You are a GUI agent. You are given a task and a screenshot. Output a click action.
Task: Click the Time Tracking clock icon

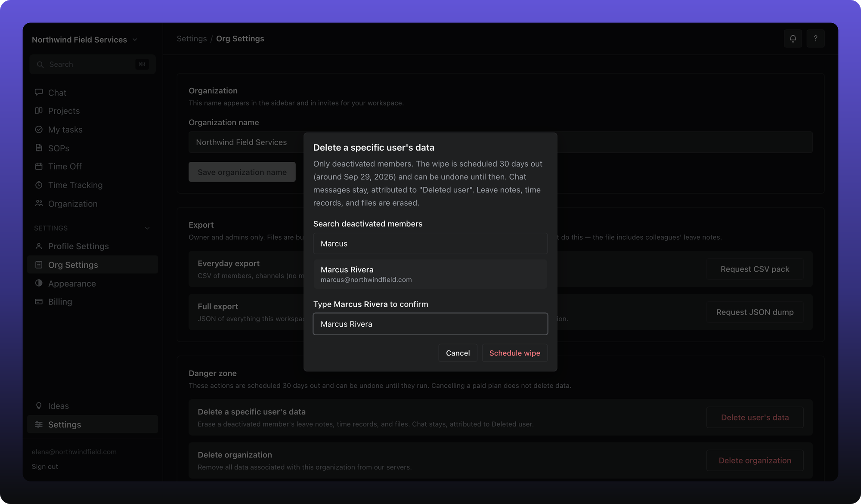tap(39, 185)
